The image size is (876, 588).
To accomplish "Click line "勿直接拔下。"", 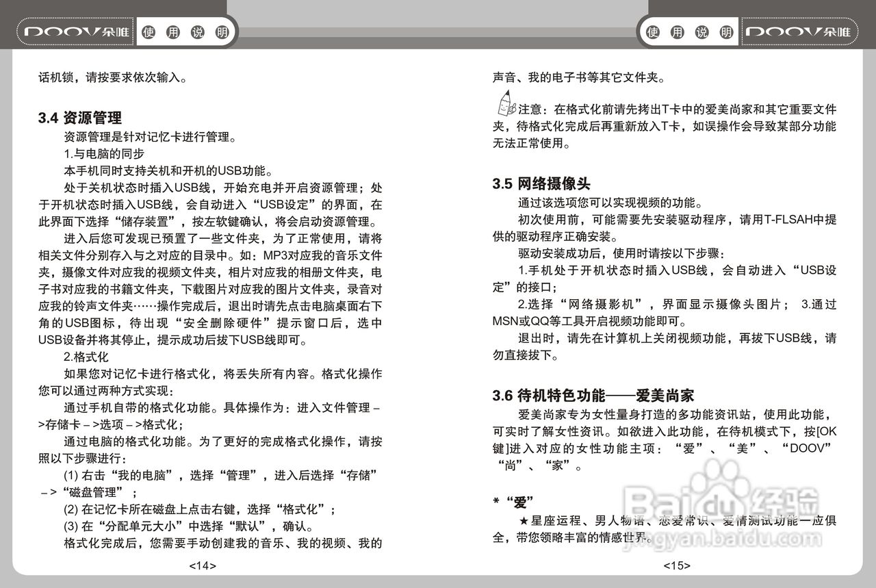I will click(x=525, y=356).
